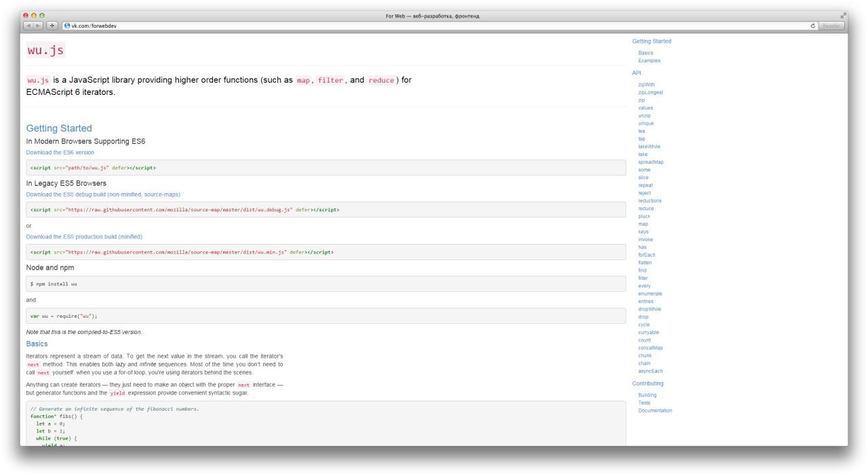Jump to 'keys' in the API list
Image resolution: width=868 pixels, height=475 pixels.
[644, 232]
